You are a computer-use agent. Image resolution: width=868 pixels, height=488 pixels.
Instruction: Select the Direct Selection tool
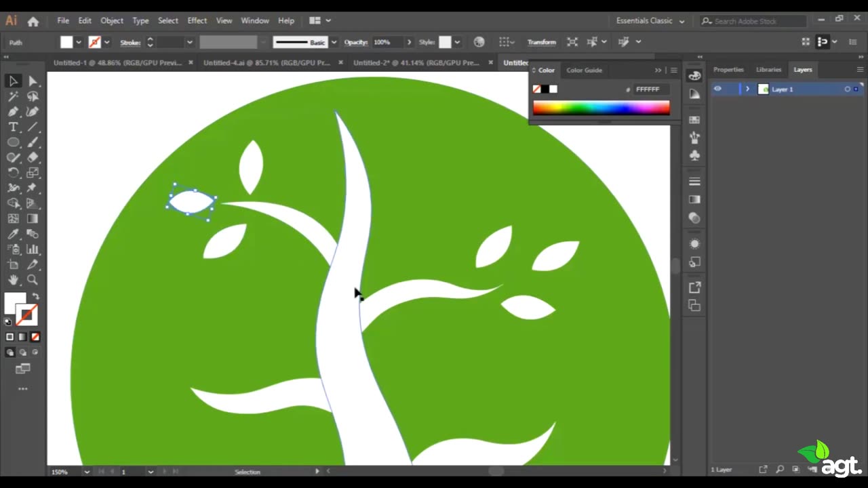[x=33, y=81]
